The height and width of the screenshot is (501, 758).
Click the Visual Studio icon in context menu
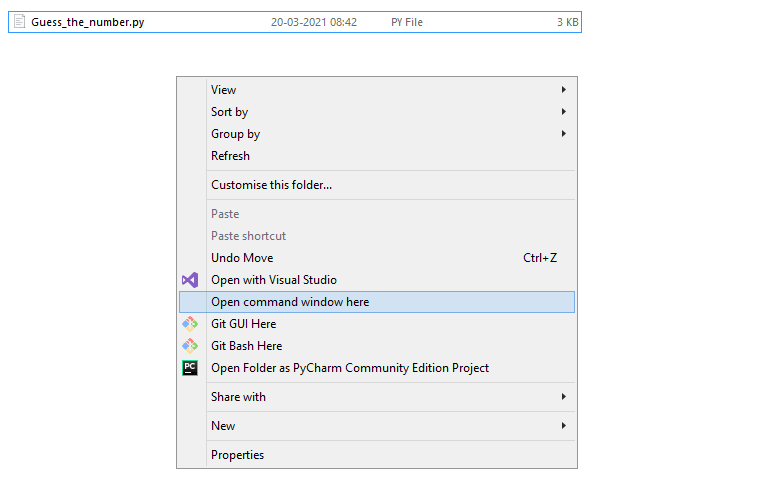pyautogui.click(x=190, y=280)
